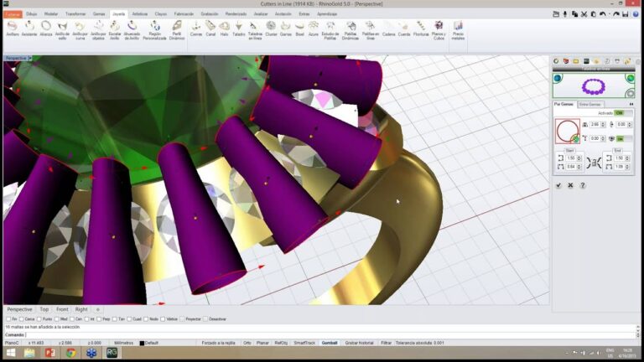Toggle Orto mode in status bar
This screenshot has height=362, width=644.
coord(247,343)
